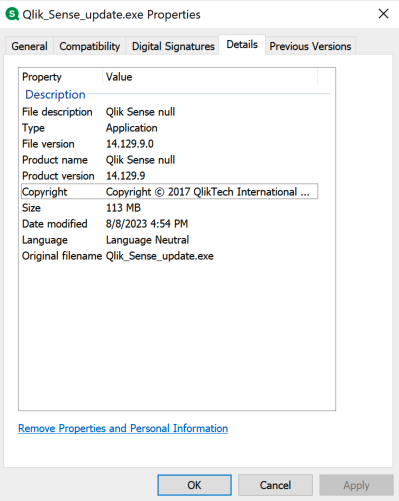
Task: Select the File description row label
Action: pyautogui.click(x=57, y=112)
